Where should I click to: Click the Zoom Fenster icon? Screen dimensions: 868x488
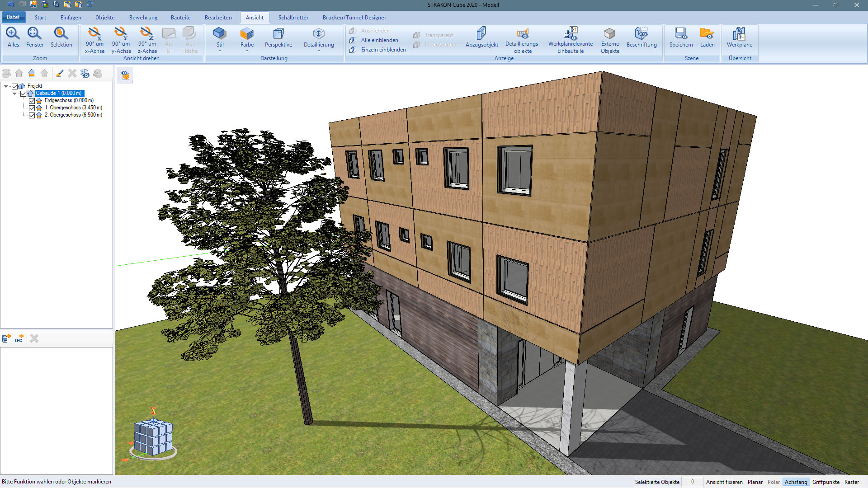point(34,33)
